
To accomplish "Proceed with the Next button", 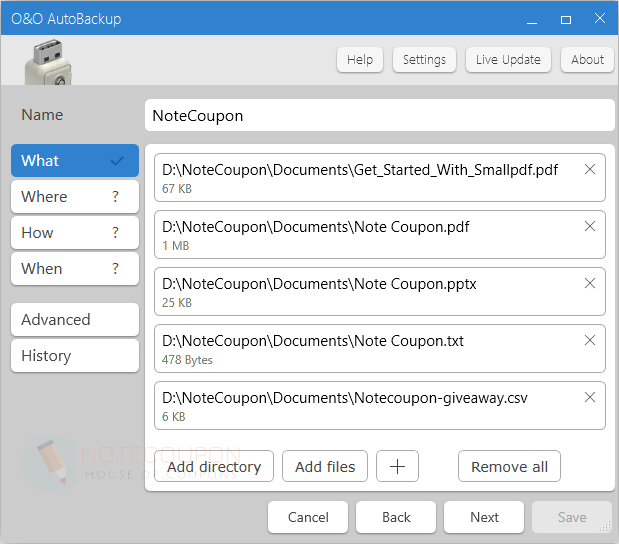I will [484, 517].
